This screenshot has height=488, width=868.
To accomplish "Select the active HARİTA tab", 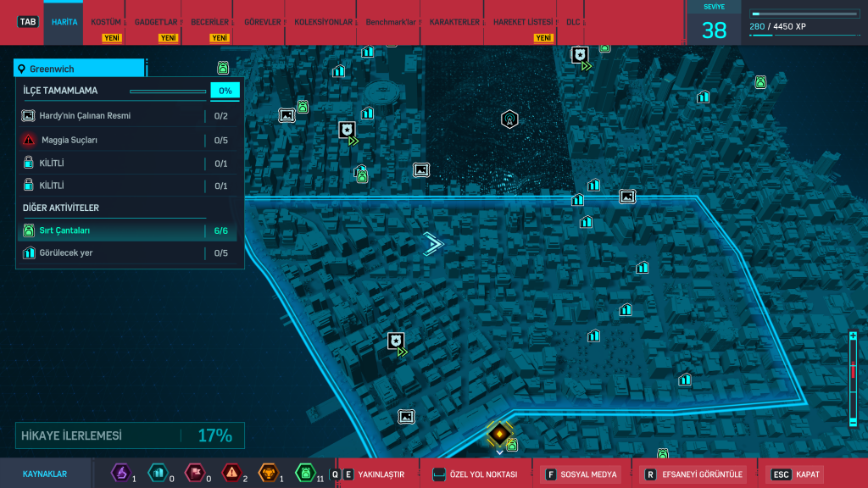I will [64, 22].
